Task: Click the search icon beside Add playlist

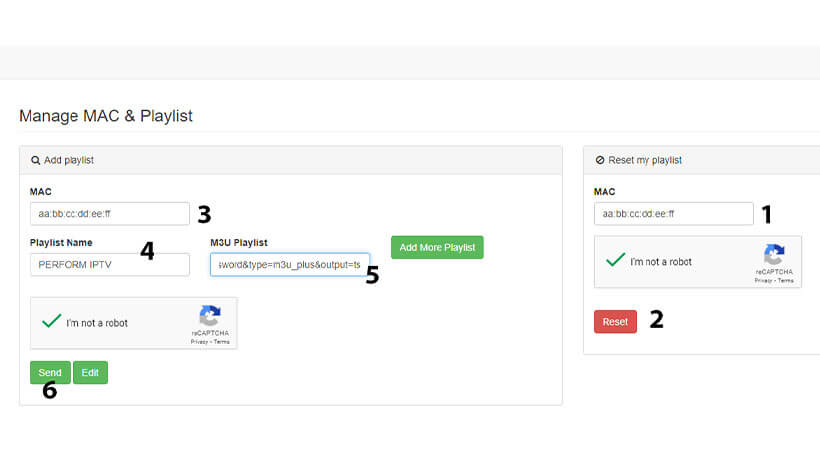Action: (35, 160)
